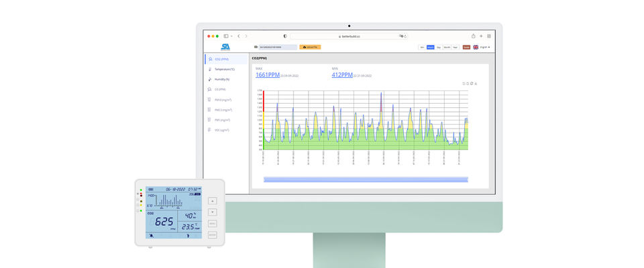
Task: Click the brown Guide button
Action: (x=467, y=47)
